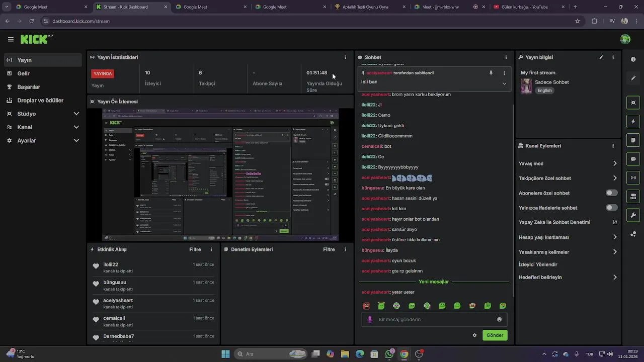Select Gelir in the left sidebar
The height and width of the screenshot is (362, 644).
(42, 73)
